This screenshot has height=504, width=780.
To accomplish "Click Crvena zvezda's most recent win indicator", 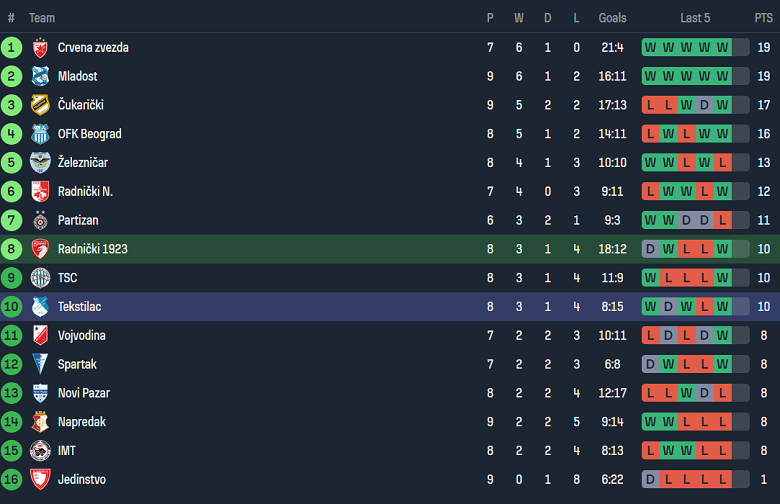I will [722, 47].
